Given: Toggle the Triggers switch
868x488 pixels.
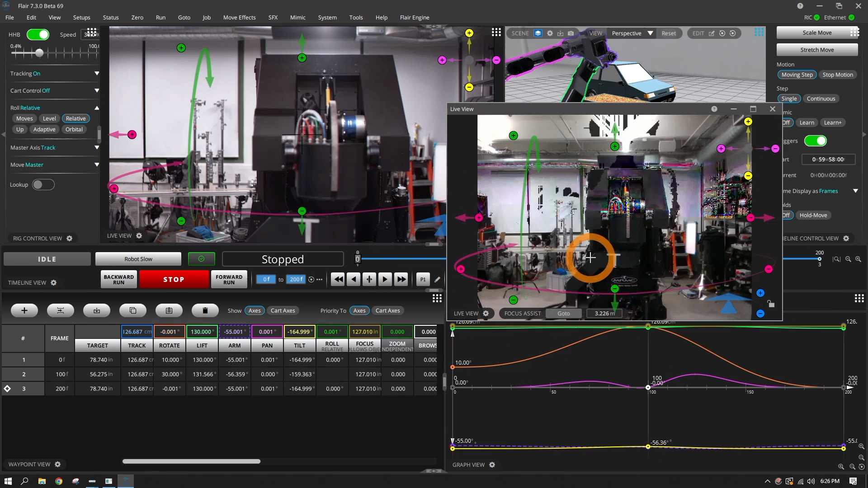Looking at the screenshot, I should tap(816, 141).
